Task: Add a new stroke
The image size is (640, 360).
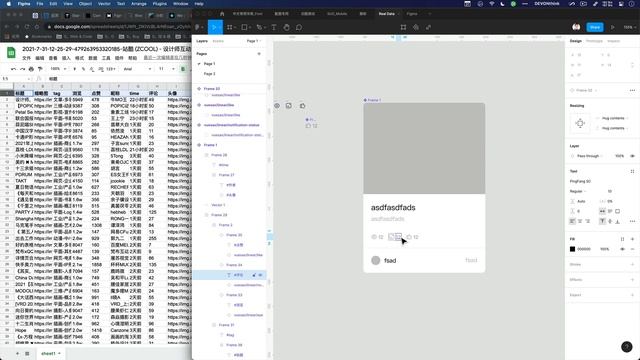Action: click(632, 264)
